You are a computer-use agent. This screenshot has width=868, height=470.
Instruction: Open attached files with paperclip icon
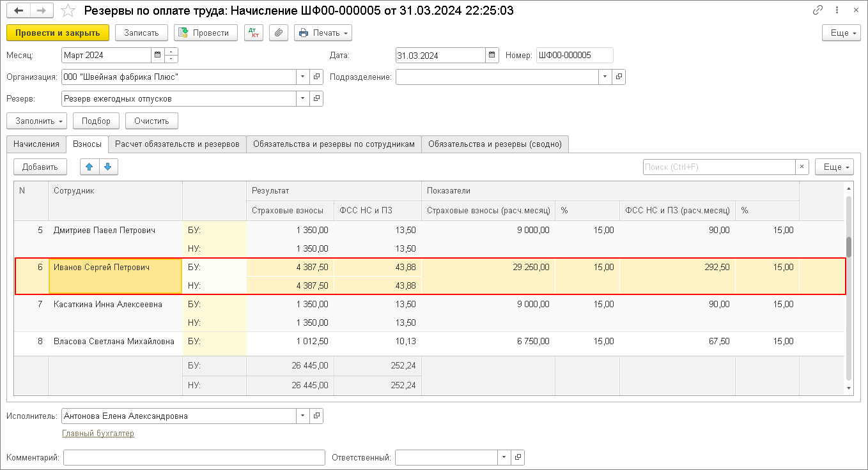click(279, 33)
